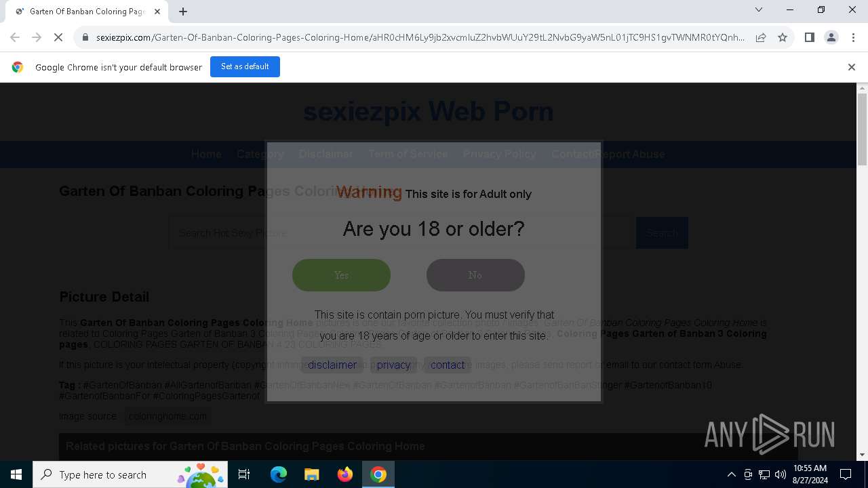Open the tab search chevron
This screenshot has width=868, height=488.
[759, 9]
